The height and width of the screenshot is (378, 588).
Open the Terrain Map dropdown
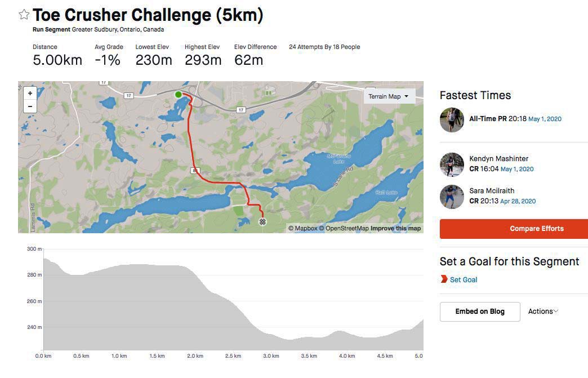tap(389, 96)
